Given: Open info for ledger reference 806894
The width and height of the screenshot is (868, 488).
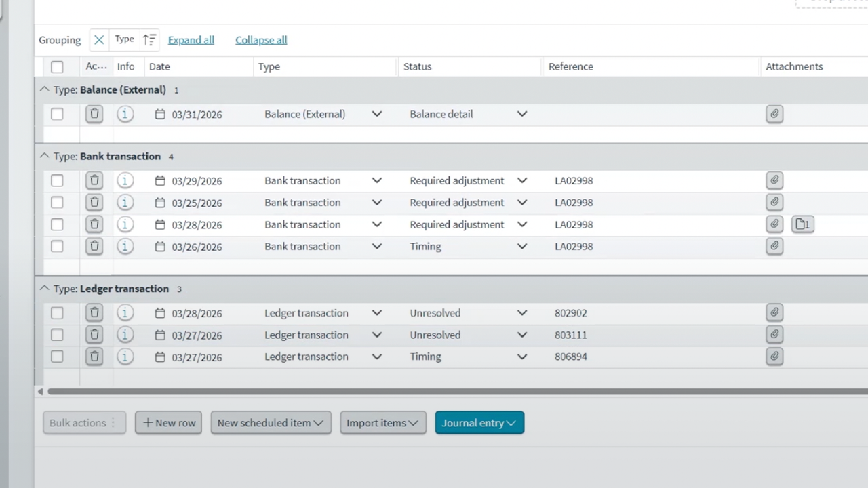Looking at the screenshot, I should tap(125, 357).
